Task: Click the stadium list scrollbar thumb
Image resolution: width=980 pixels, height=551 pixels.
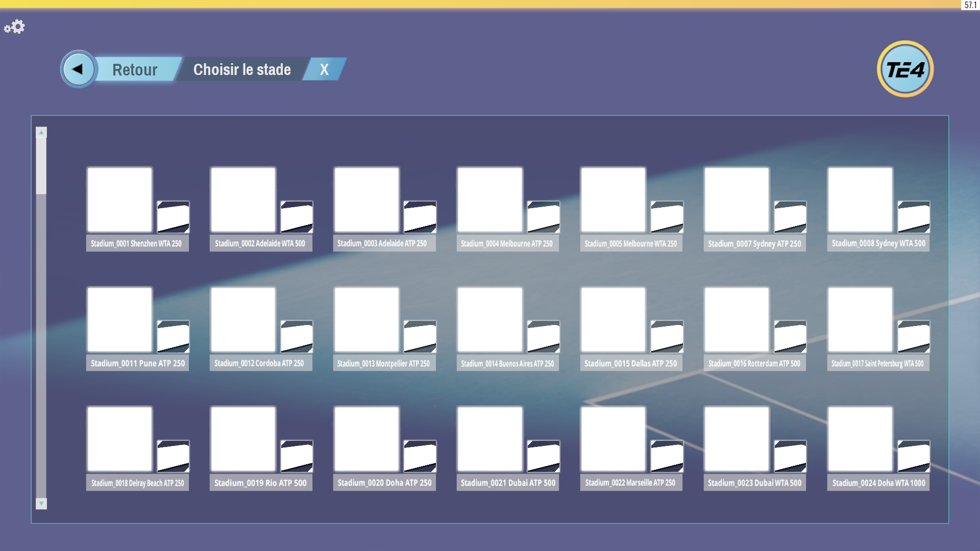Action: click(x=41, y=166)
